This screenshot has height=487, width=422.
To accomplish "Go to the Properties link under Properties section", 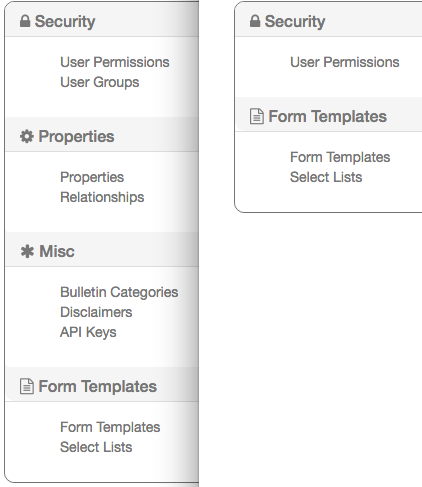I will click(x=92, y=177).
